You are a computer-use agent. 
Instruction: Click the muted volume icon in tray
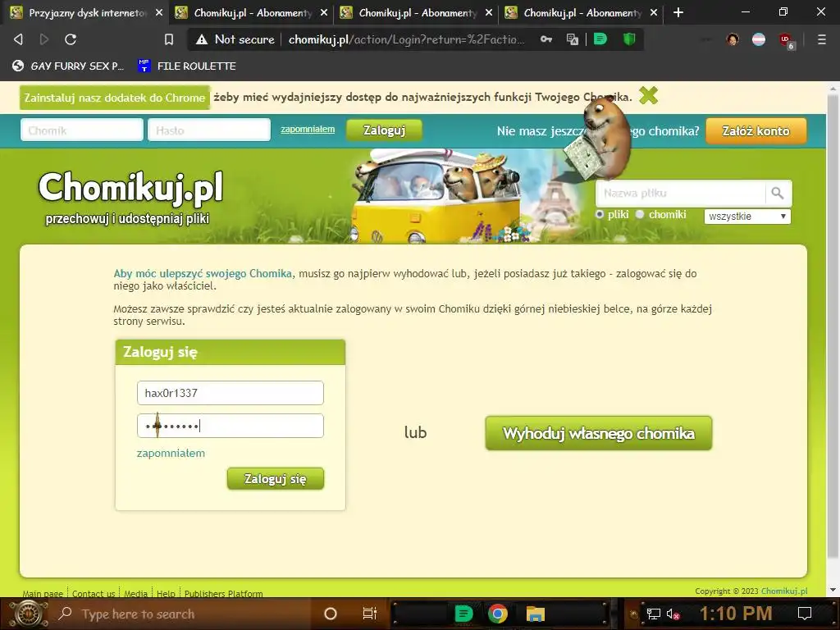(673, 614)
